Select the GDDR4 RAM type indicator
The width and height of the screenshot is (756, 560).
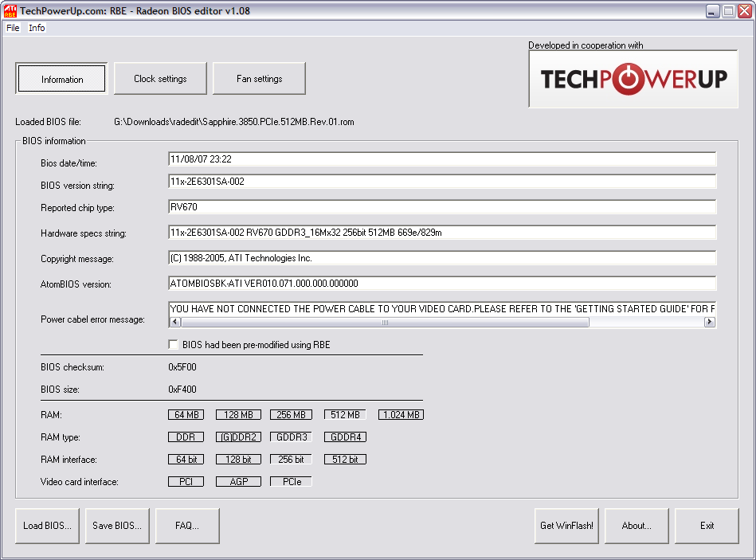point(345,437)
